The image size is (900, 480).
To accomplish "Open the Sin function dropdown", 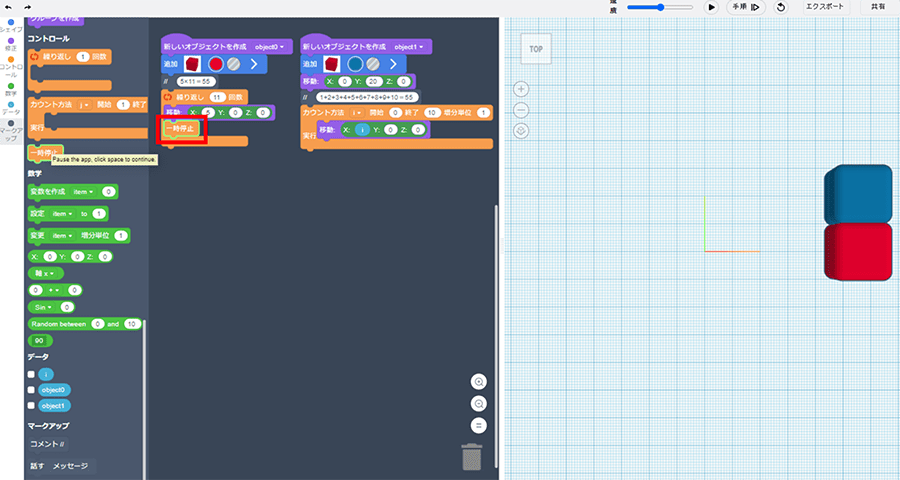I will (43, 307).
